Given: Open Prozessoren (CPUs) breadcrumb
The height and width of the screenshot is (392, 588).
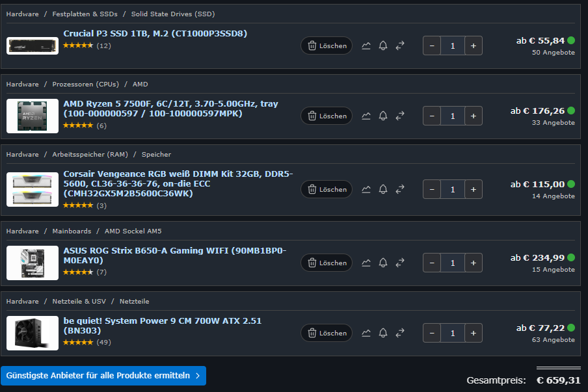Looking at the screenshot, I should [85, 84].
